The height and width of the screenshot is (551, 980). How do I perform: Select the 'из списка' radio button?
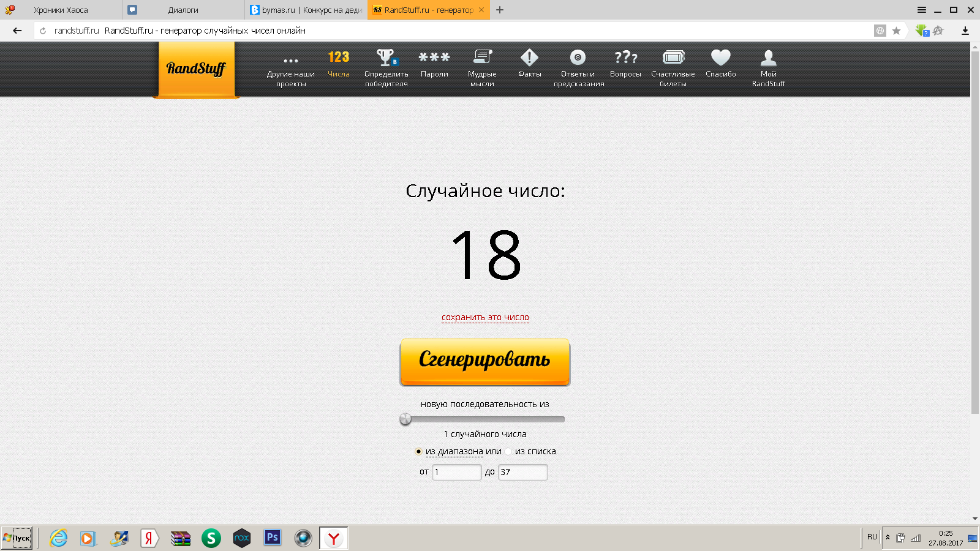pos(508,452)
